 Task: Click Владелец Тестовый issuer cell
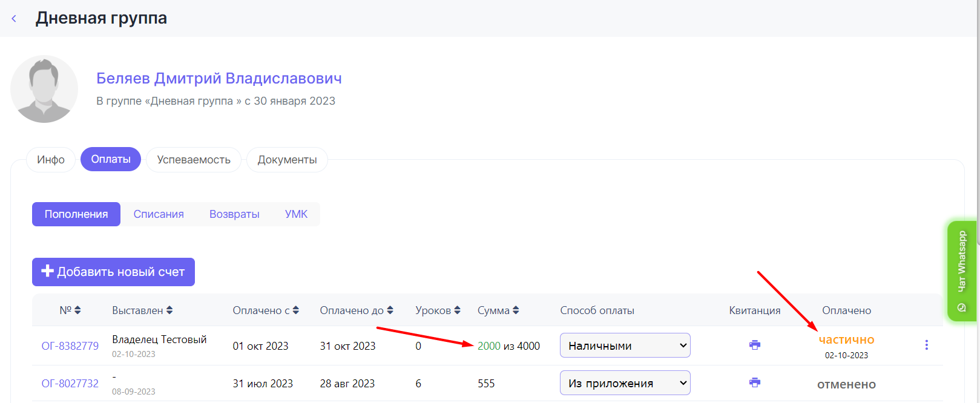click(x=159, y=339)
